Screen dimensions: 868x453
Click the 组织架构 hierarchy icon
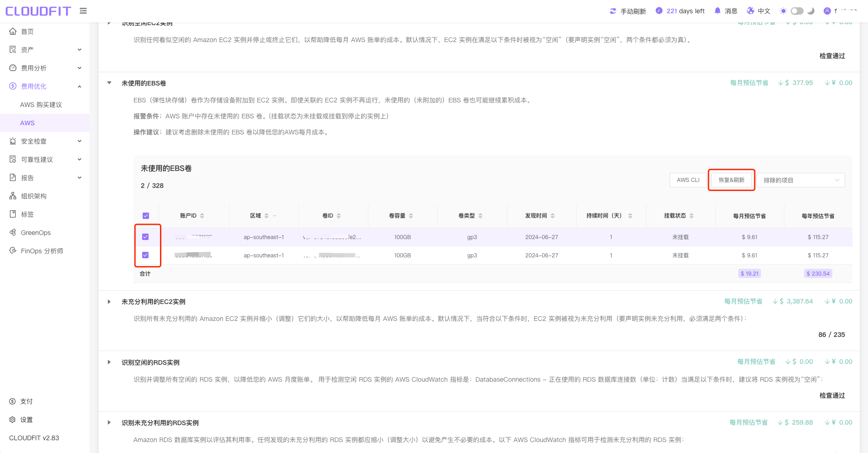coord(13,196)
